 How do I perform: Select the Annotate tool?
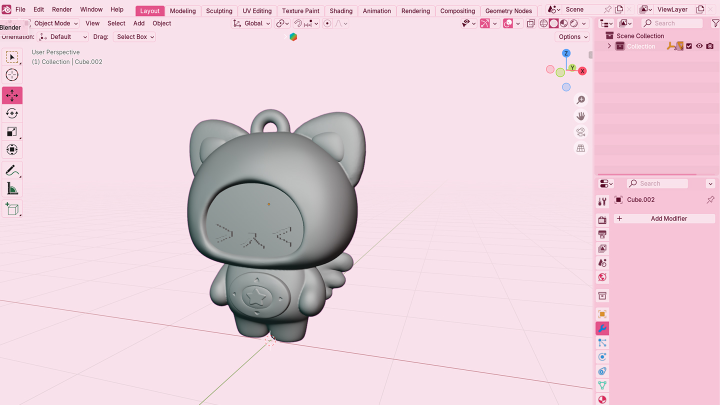(x=12, y=170)
